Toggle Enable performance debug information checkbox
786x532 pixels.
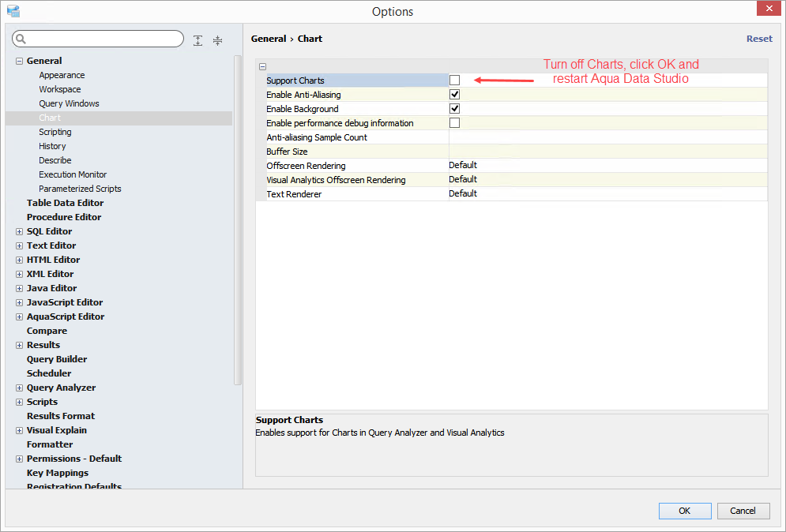click(x=454, y=123)
